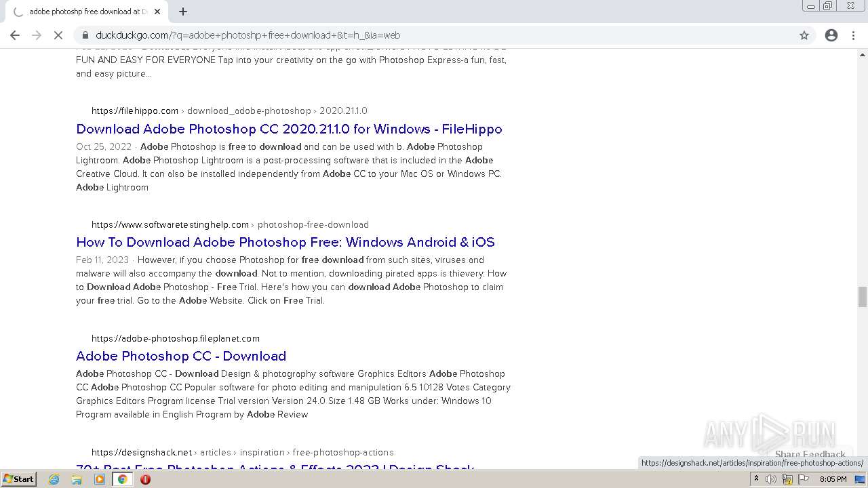Click the free-photoshop-actions breadcrumb text

[343, 452]
